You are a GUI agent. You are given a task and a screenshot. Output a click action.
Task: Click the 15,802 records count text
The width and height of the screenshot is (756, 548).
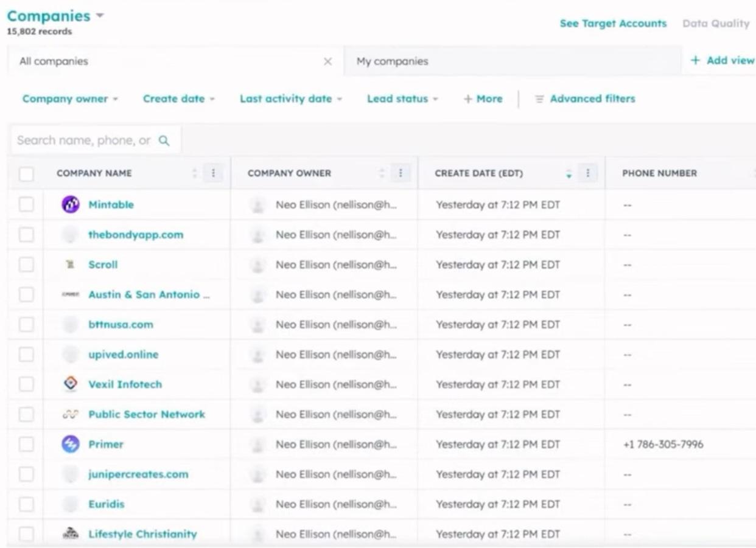(39, 32)
